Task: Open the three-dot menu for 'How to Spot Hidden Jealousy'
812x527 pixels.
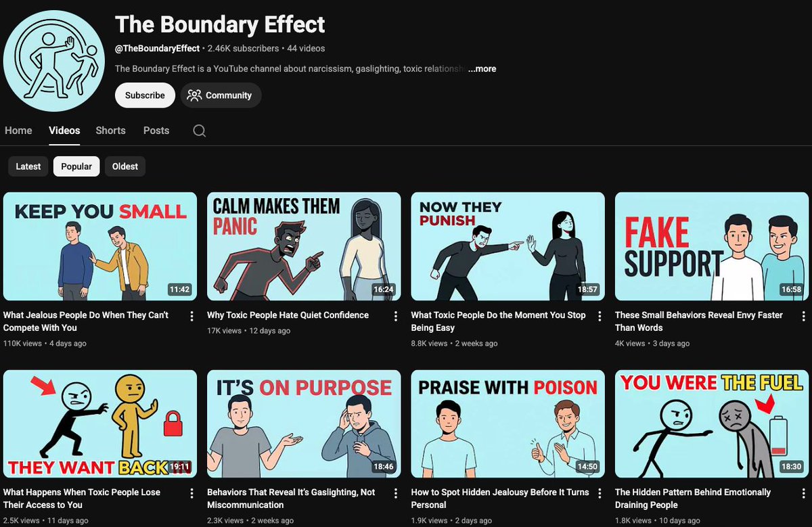Action: (x=600, y=493)
